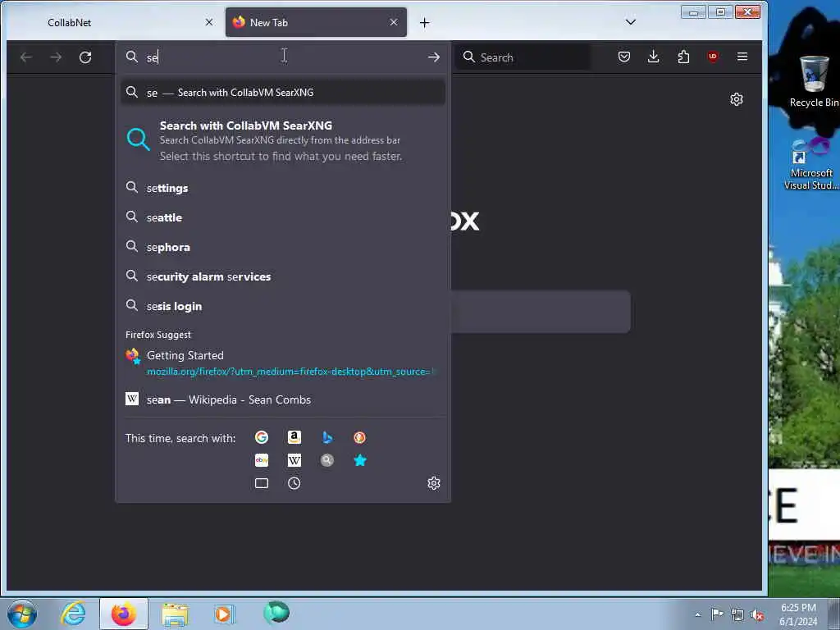840x630 pixels.
Task: Open Windows Explorer folder from taskbar
Action: coord(175,614)
